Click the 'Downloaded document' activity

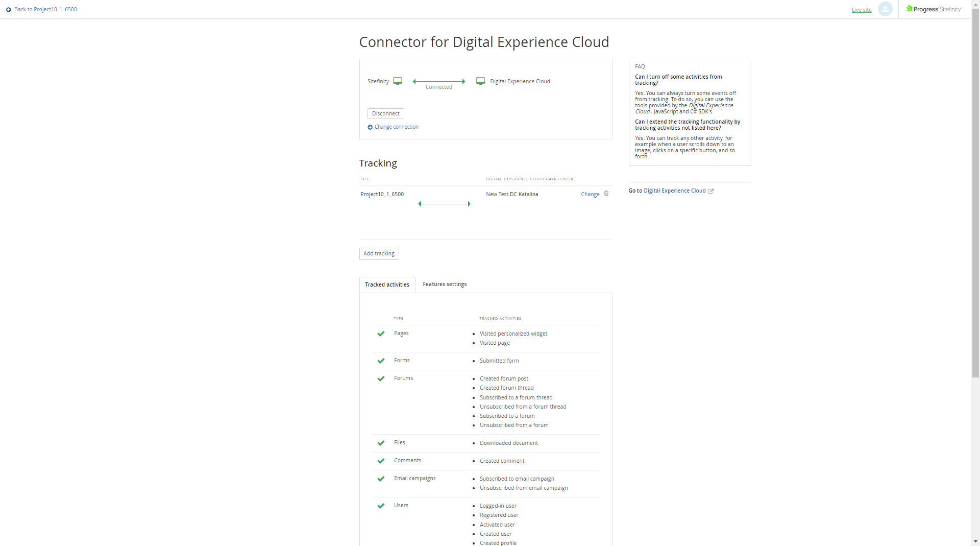coord(509,443)
